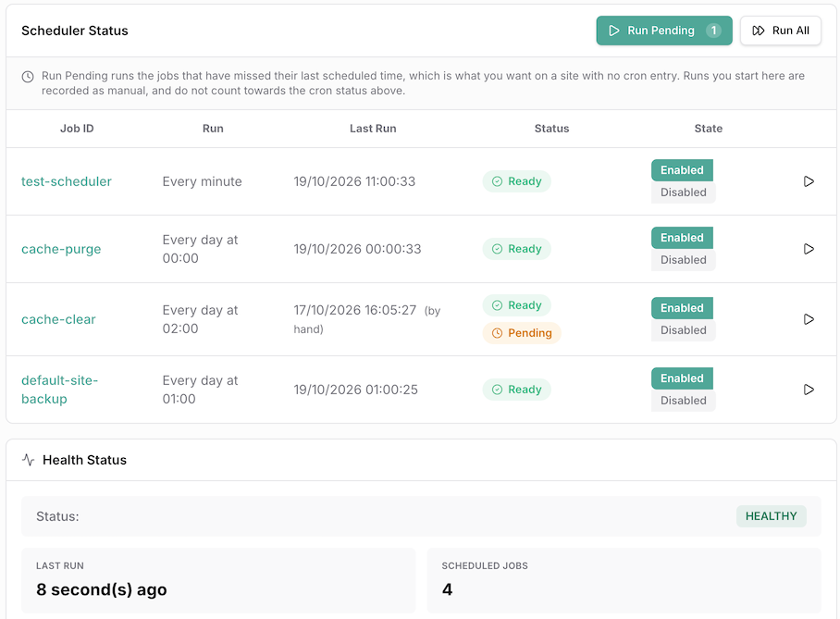The height and width of the screenshot is (619, 840).
Task: Click the '19/10/2026 11:00:33' last run time
Action: 354,181
